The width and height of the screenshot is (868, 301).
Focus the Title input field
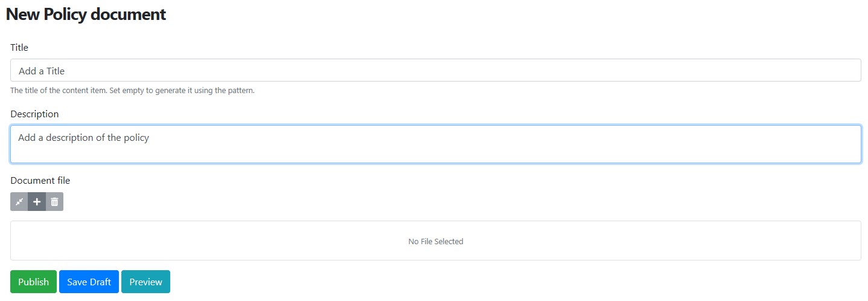[x=436, y=70]
